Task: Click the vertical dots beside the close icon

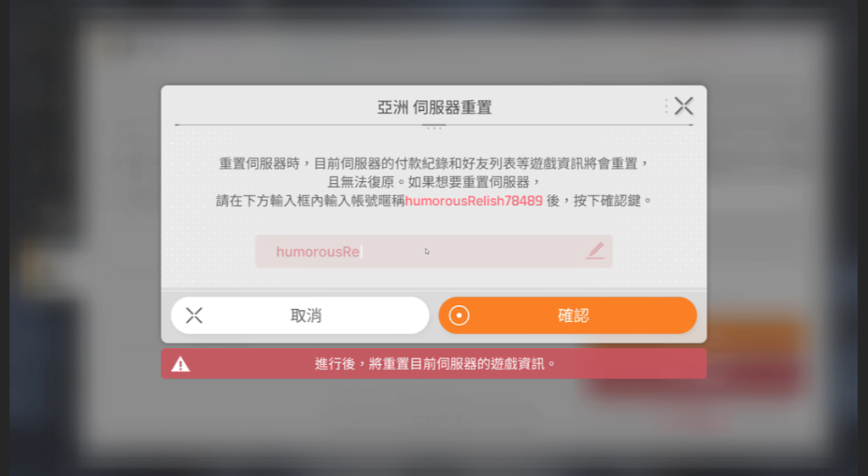Action: [x=666, y=106]
